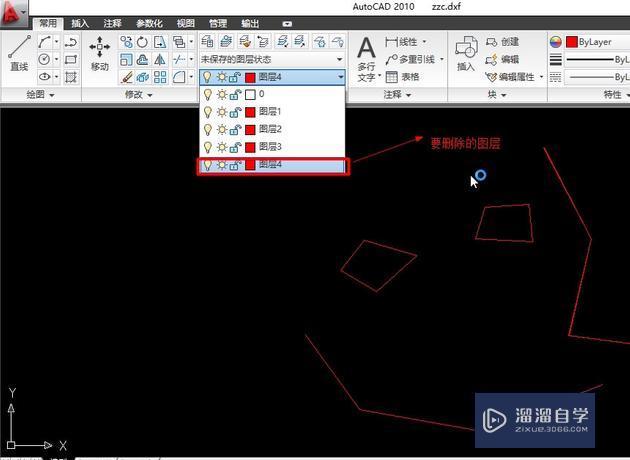Open the layer state (未保存的图层状态) dropdown
Image resolution: width=630 pixels, height=460 pixels.
[272, 59]
